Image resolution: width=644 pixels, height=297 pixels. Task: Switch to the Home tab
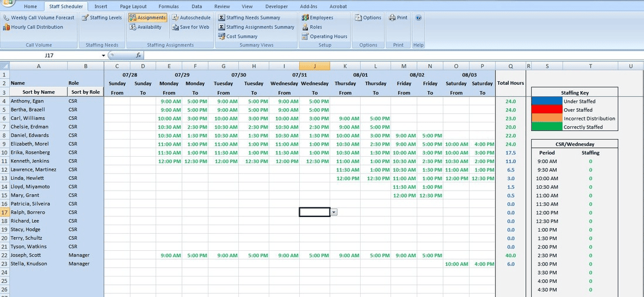click(30, 6)
